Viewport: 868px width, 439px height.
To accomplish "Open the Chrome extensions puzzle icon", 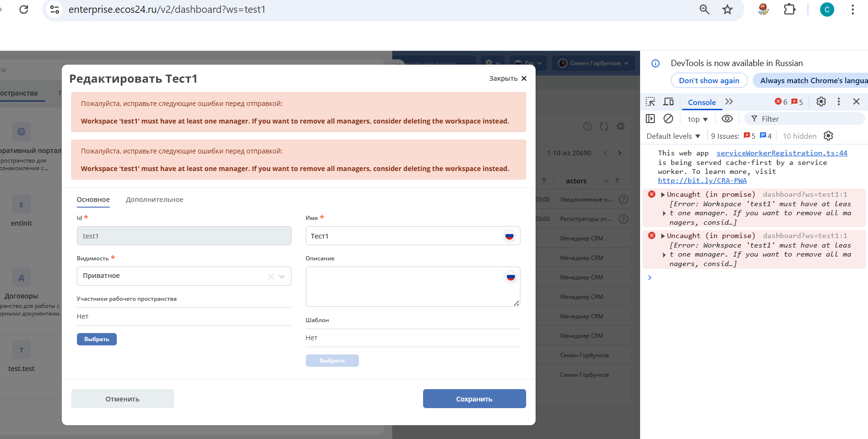I will pos(789,10).
